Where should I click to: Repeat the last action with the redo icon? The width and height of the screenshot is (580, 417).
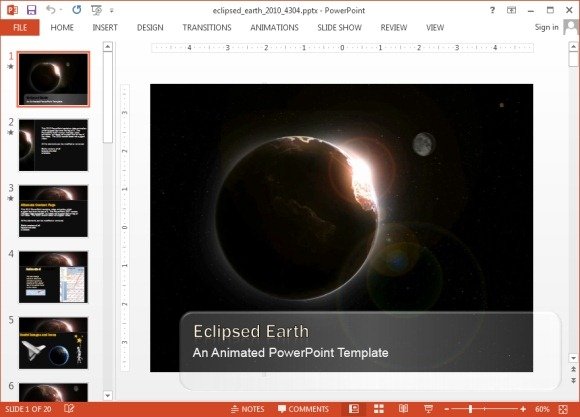(x=77, y=10)
